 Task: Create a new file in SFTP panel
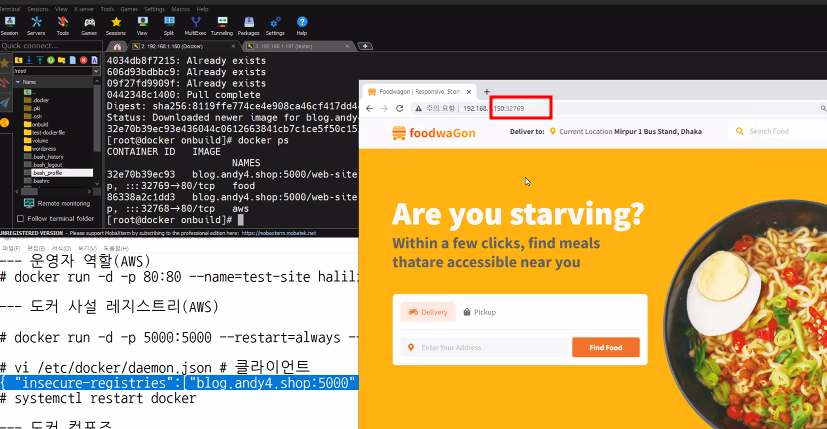[x=73, y=60]
